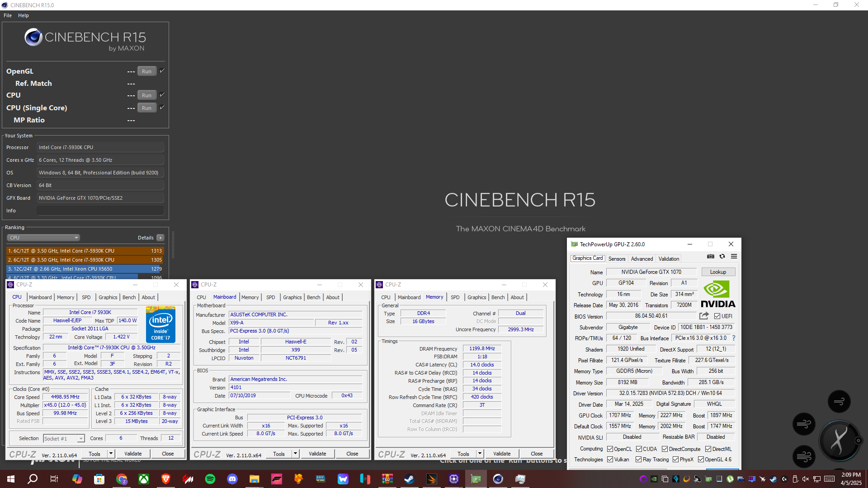
Task: Toggle the Vulkan checkbox in GPU-Z
Action: pyautogui.click(x=610, y=460)
